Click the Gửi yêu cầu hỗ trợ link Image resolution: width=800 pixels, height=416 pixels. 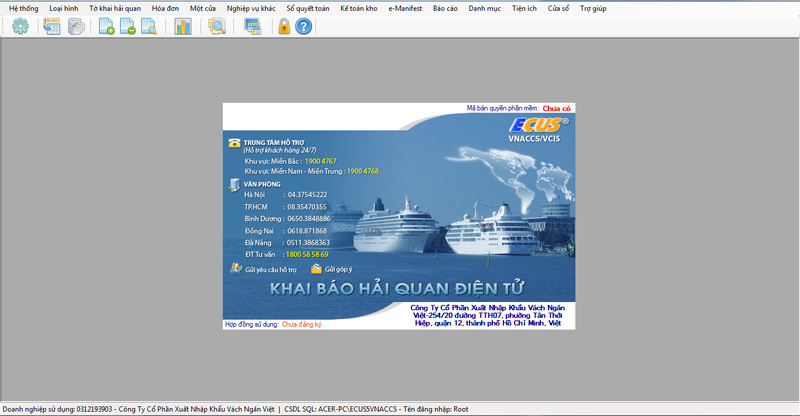click(x=270, y=270)
